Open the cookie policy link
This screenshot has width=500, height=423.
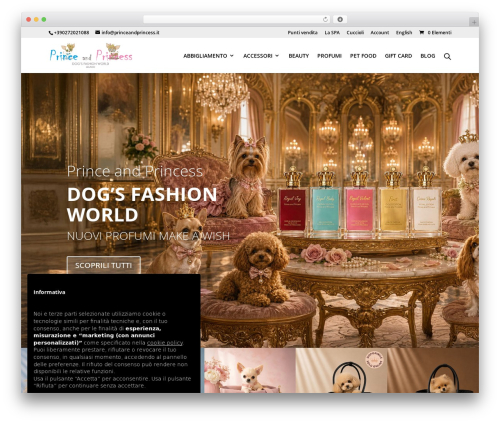tap(165, 343)
